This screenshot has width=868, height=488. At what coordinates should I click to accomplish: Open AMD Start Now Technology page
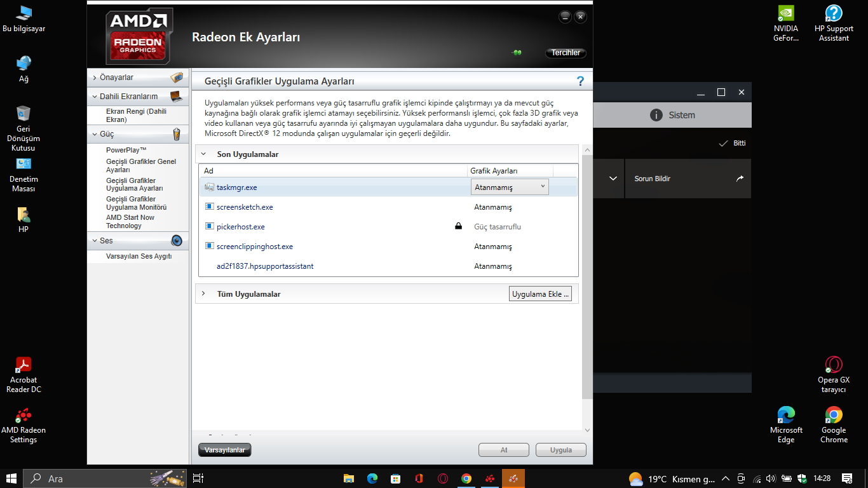tap(130, 222)
